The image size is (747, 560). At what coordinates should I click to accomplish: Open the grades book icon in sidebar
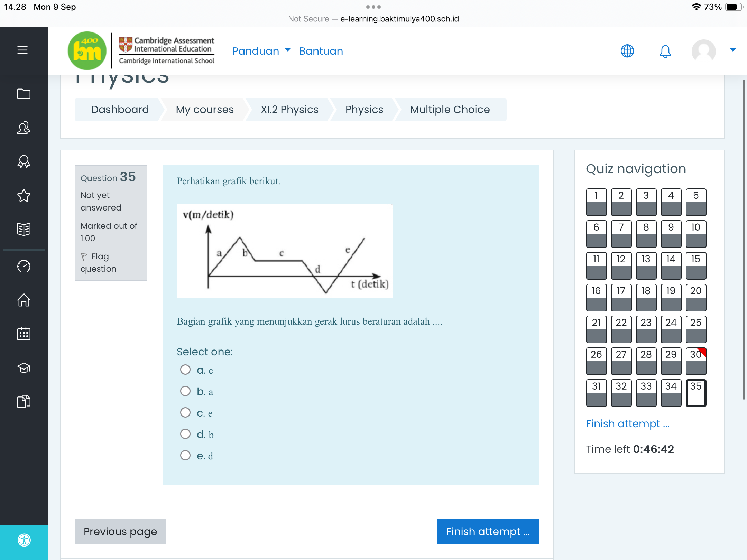[x=24, y=229]
